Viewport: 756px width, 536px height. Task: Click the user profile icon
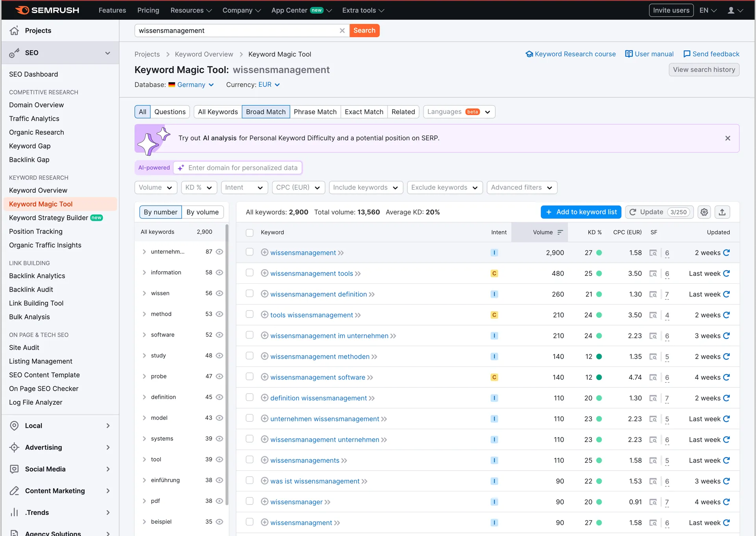point(731,10)
